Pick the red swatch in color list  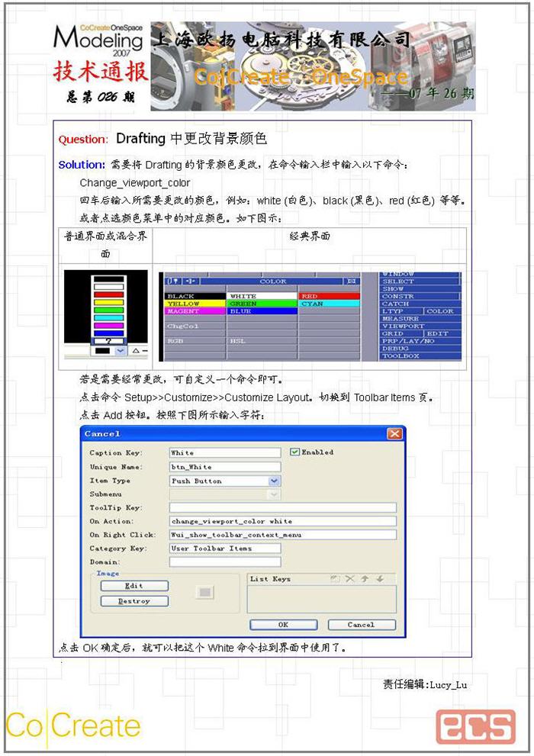click(108, 294)
